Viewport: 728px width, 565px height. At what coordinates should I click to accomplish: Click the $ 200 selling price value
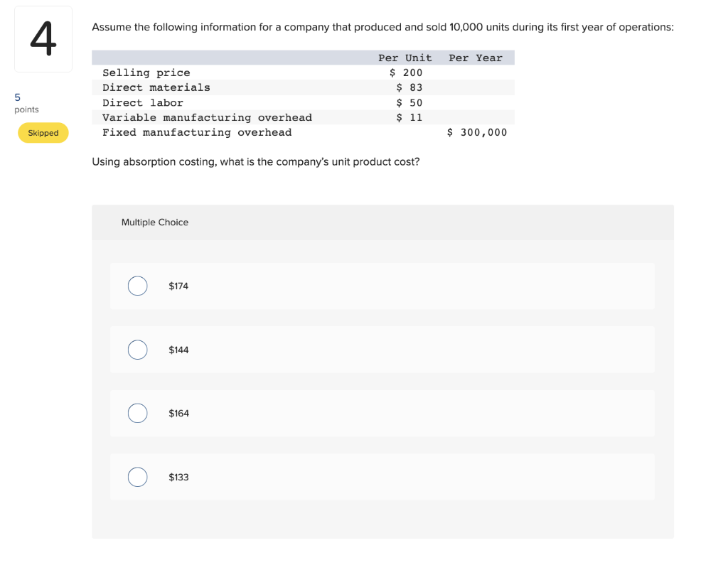(x=406, y=73)
